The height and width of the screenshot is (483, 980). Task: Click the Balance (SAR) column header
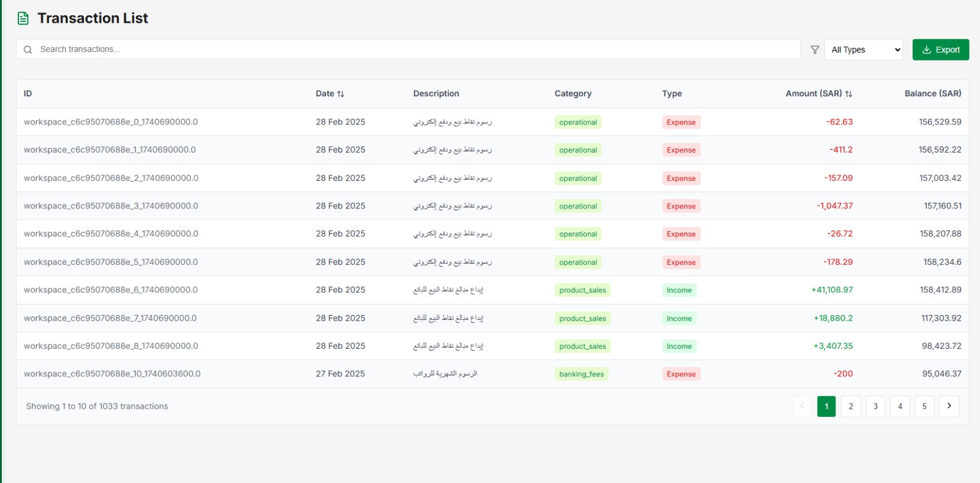(x=933, y=94)
